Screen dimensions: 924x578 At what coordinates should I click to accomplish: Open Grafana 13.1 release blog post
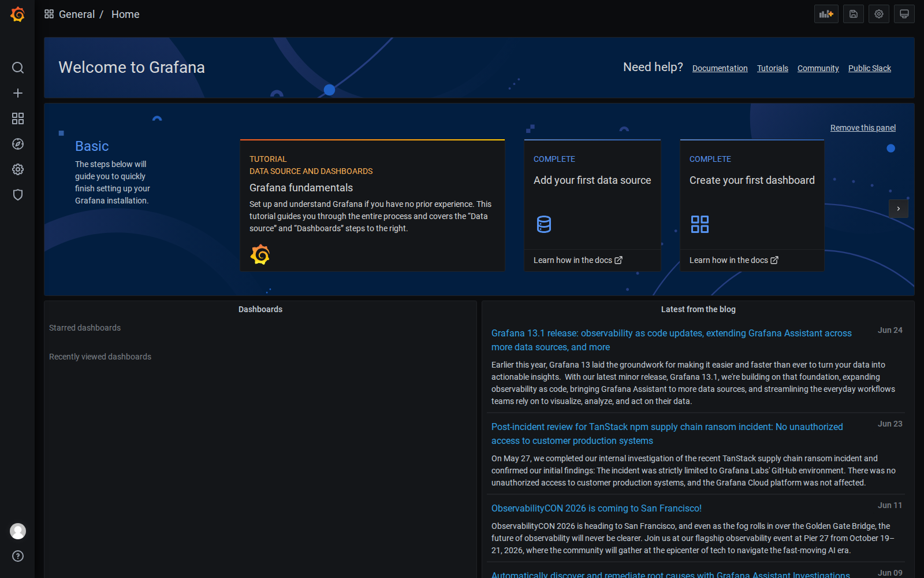(672, 340)
